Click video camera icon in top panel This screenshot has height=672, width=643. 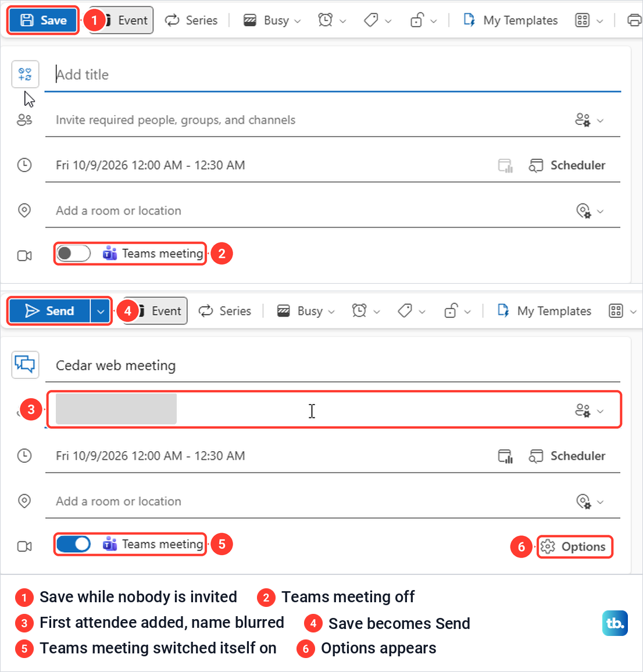tap(24, 256)
